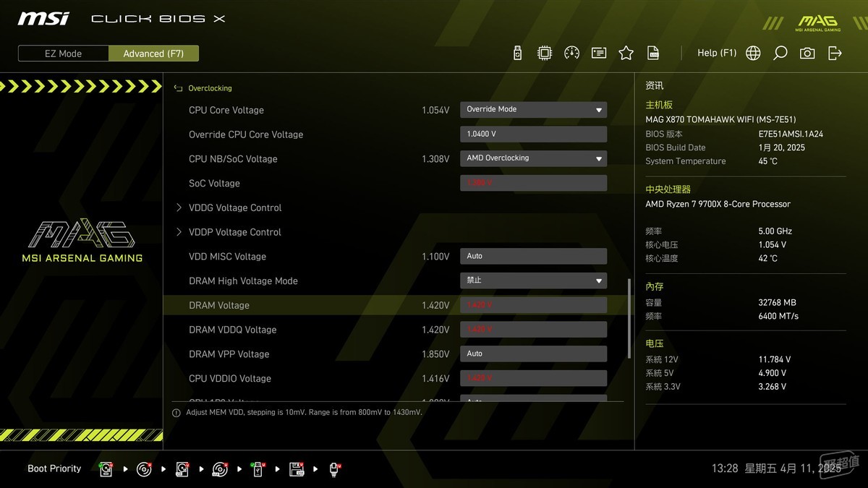Screen dimensions: 868x488
Task: Select the DRAM High Voltage Mode label
Action: [243, 281]
